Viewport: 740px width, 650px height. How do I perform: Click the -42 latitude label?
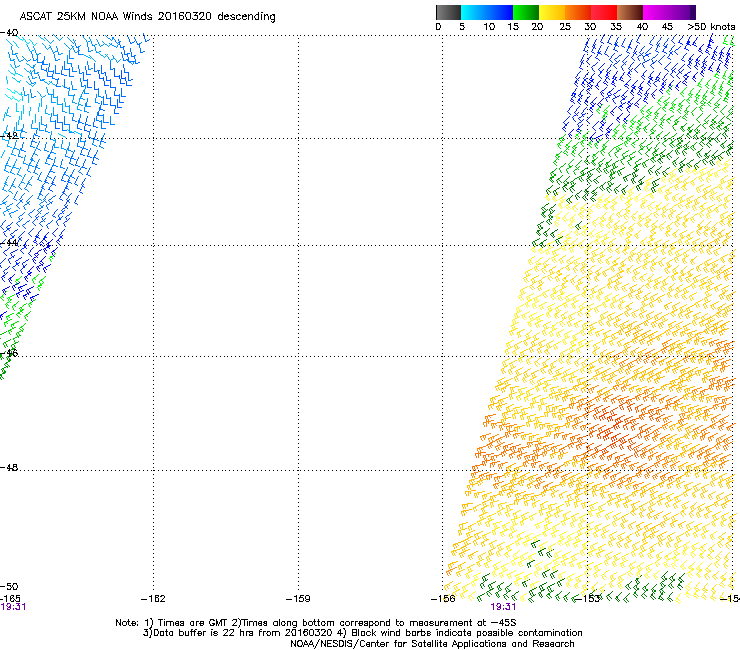click(9, 136)
